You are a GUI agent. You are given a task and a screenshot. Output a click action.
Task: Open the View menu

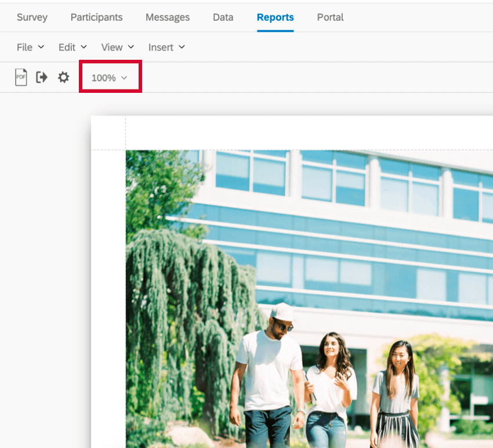[x=113, y=47]
